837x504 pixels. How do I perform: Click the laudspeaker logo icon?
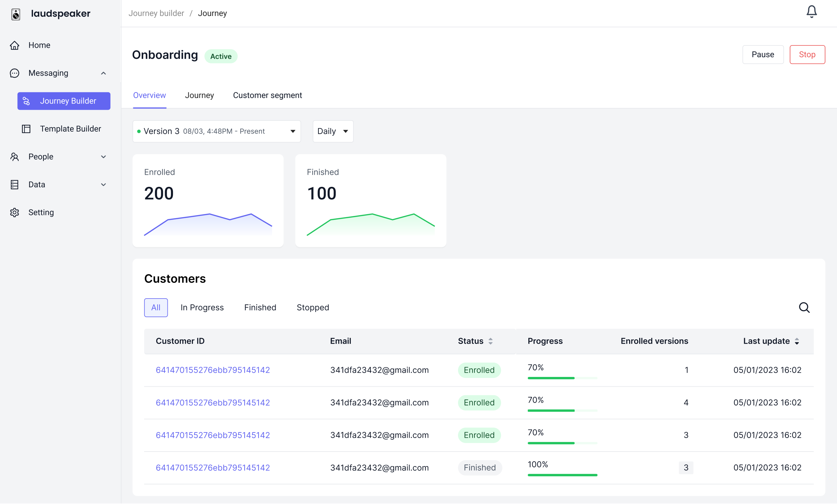click(x=16, y=14)
